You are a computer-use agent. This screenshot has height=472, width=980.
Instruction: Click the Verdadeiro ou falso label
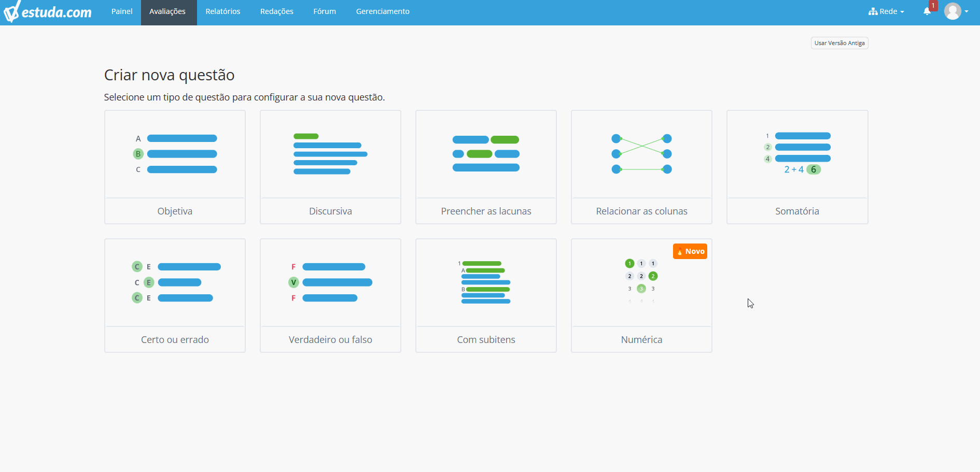pos(330,339)
